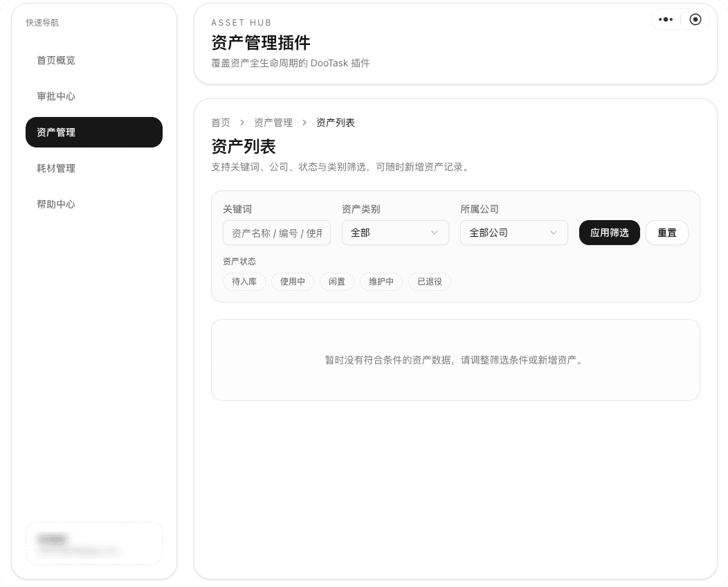728x587 pixels.
Task: Click the 首页 breadcrumb link
Action: tap(221, 123)
